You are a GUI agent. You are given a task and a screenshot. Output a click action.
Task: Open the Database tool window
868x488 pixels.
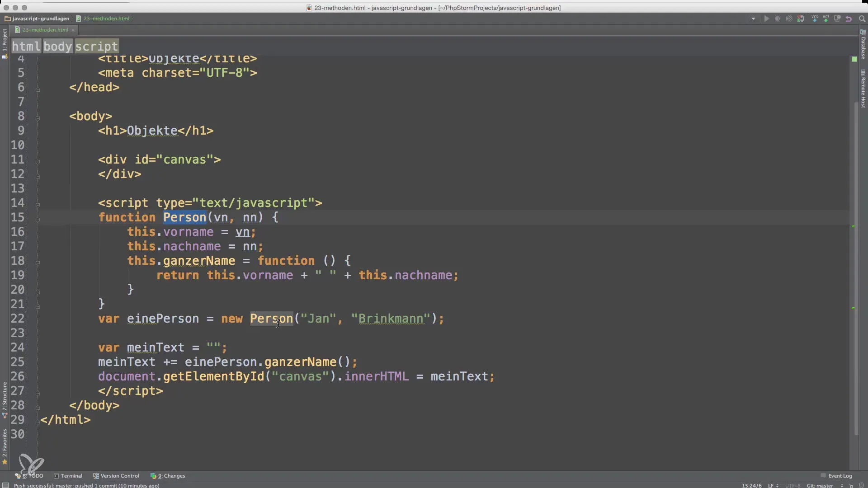[863, 45]
